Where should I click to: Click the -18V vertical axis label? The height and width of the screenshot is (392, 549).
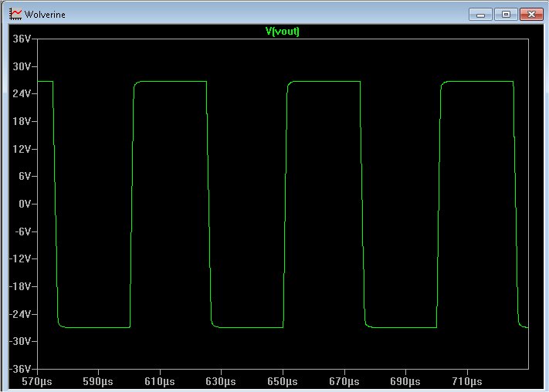click(20, 286)
